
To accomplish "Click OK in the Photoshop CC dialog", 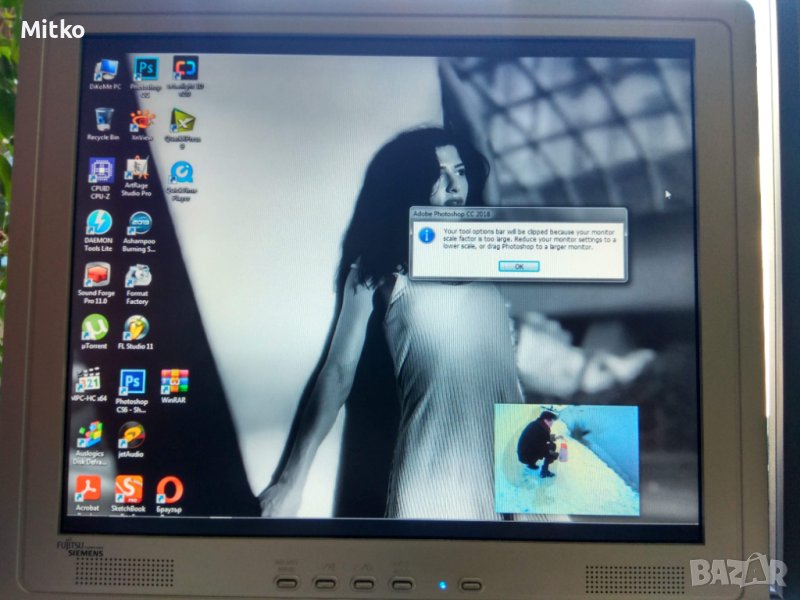I will (518, 267).
